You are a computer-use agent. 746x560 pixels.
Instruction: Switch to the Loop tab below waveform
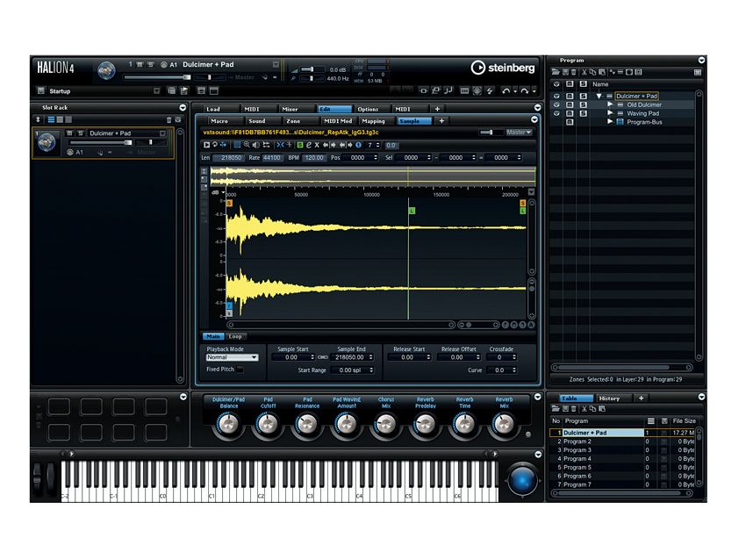tap(235, 336)
